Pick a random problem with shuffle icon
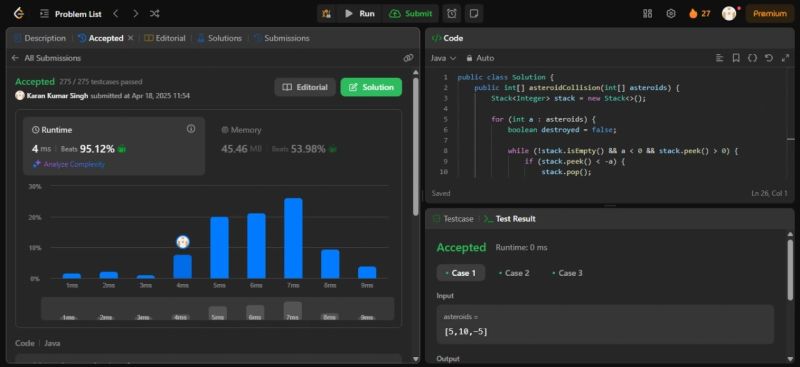Viewport: 800px width, 367px height. (155, 14)
